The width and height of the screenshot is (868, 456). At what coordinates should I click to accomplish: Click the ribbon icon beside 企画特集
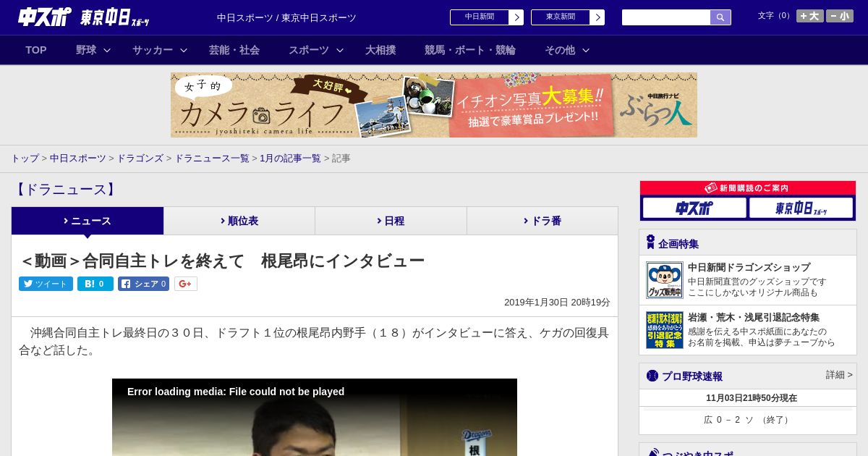[x=650, y=242]
